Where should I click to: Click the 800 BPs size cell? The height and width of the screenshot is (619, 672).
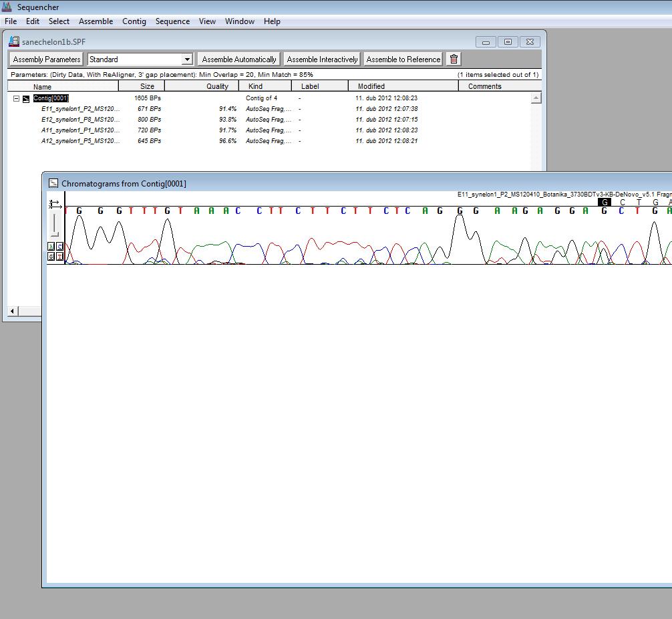(149, 120)
